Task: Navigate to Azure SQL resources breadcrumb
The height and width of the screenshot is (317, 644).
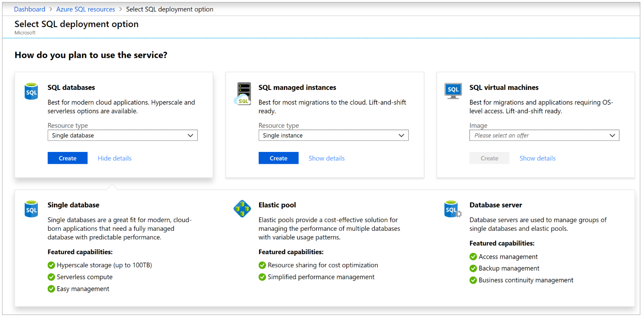Action: [86, 9]
